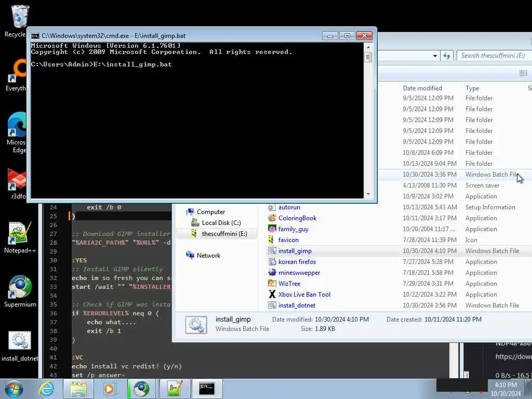
Task: Select Network in the navigation pane
Action: point(208,255)
